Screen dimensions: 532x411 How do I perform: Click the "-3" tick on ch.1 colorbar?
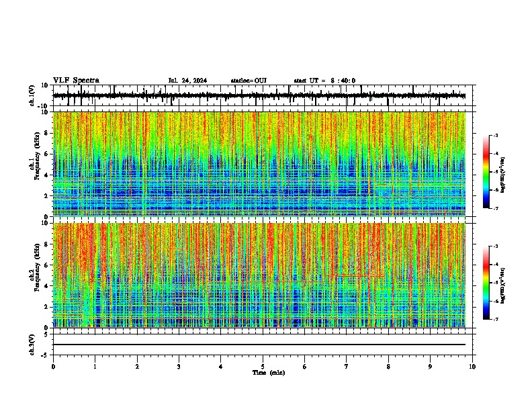pyautogui.click(x=496, y=135)
